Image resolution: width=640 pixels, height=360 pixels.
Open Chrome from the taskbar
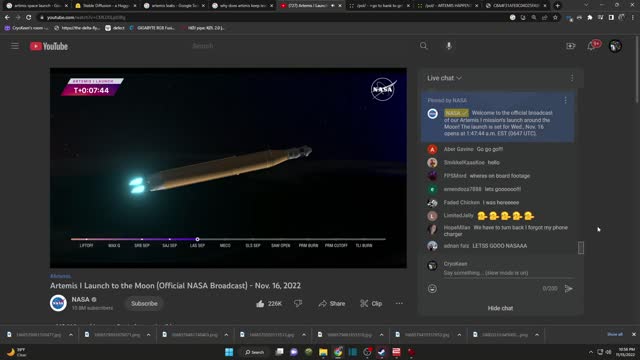(x=338, y=352)
